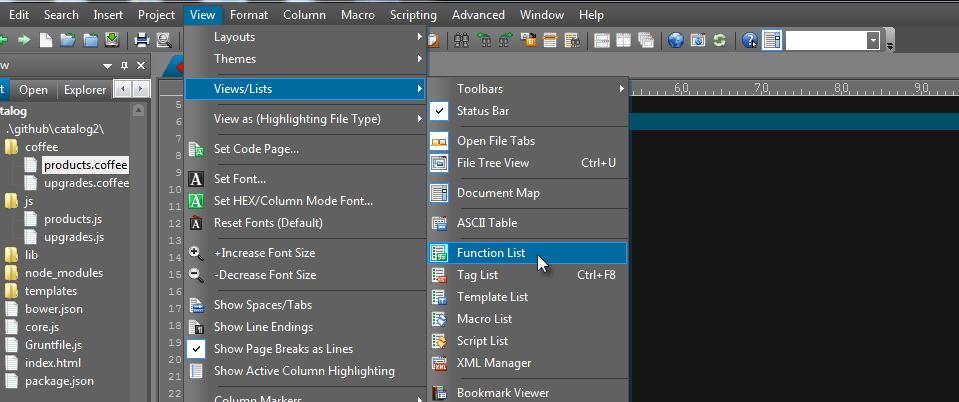Image resolution: width=959 pixels, height=402 pixels.
Task: Open the Macro menu
Action: (358, 15)
